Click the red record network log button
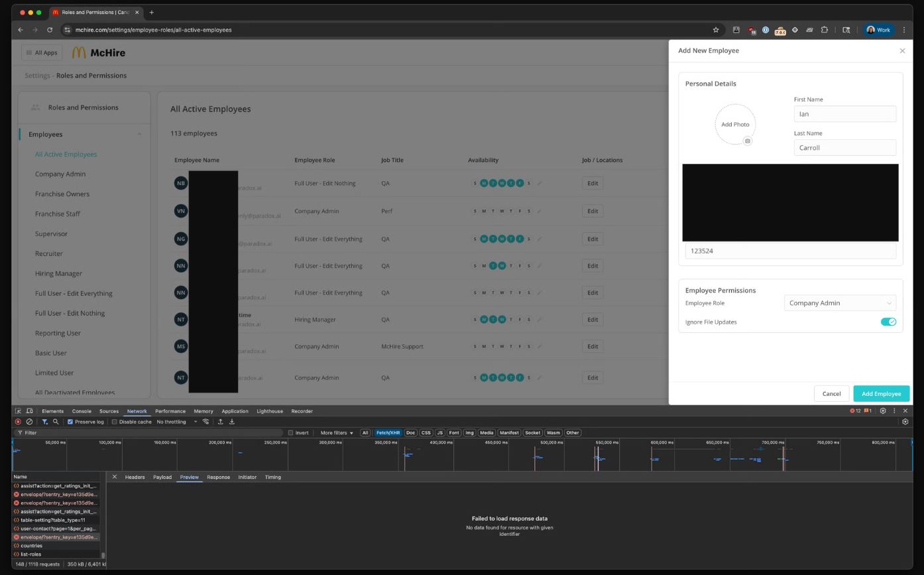This screenshot has height=575, width=924. (x=18, y=422)
